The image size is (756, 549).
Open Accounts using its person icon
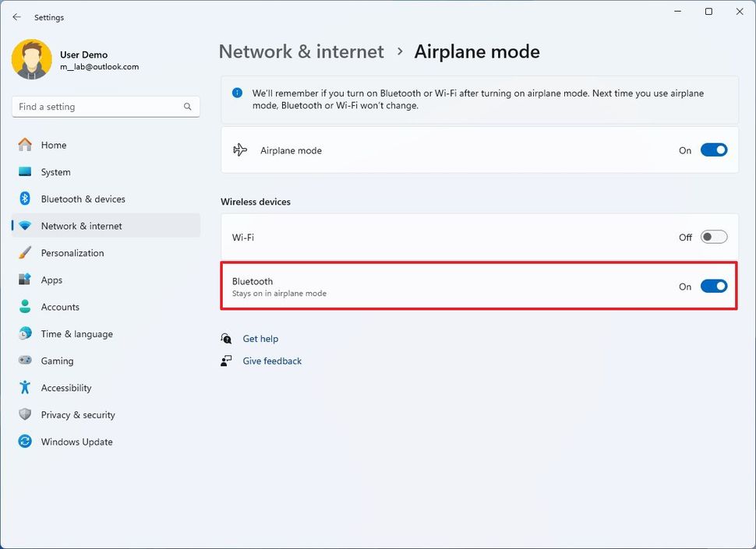pyautogui.click(x=24, y=306)
